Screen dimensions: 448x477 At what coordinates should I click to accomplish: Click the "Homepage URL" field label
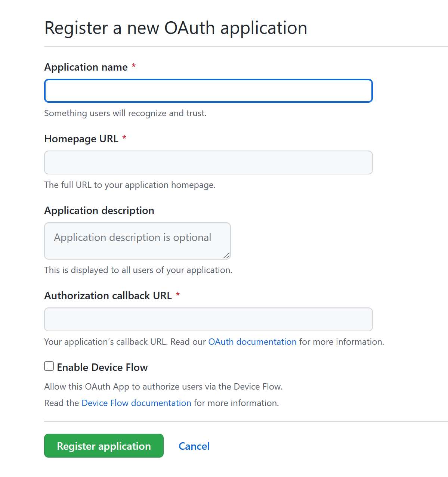[x=81, y=139]
